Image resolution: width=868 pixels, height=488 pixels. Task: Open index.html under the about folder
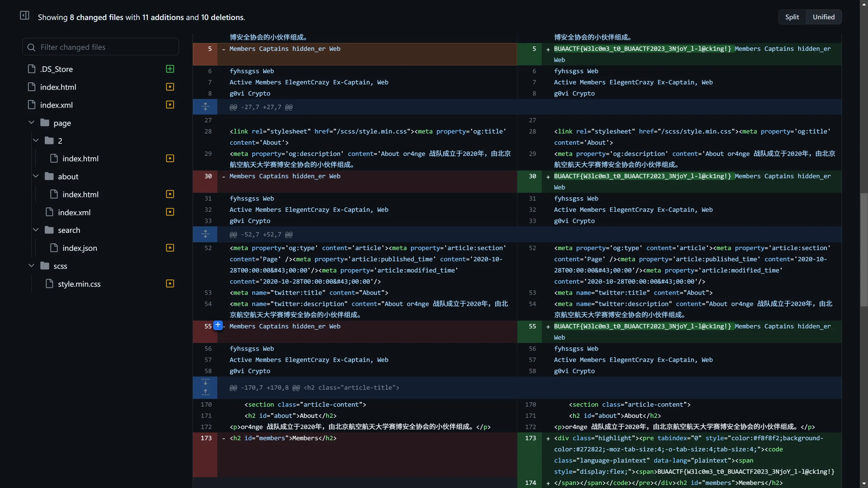click(x=80, y=195)
